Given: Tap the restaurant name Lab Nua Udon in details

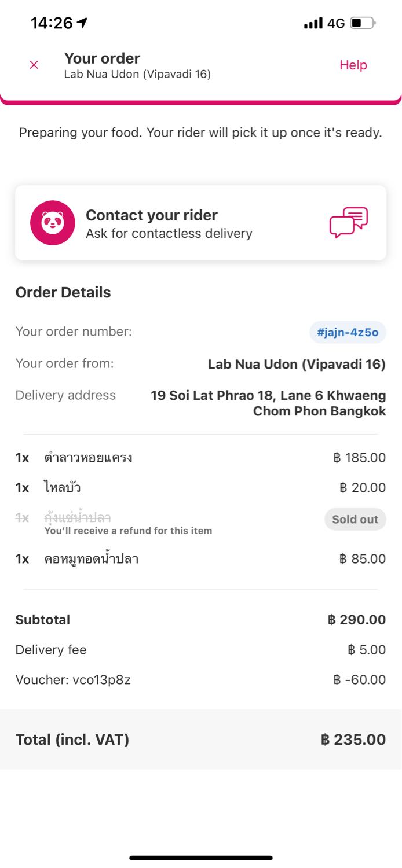Looking at the screenshot, I should [x=297, y=364].
